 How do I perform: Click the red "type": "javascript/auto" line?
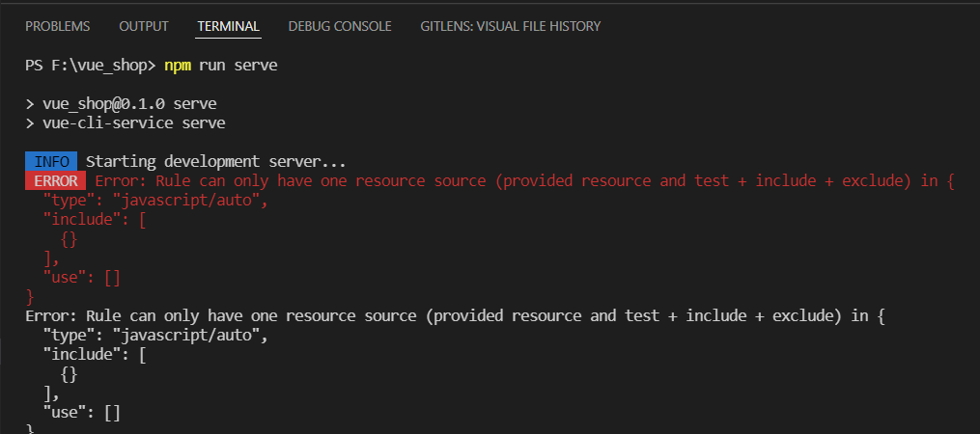(x=154, y=201)
